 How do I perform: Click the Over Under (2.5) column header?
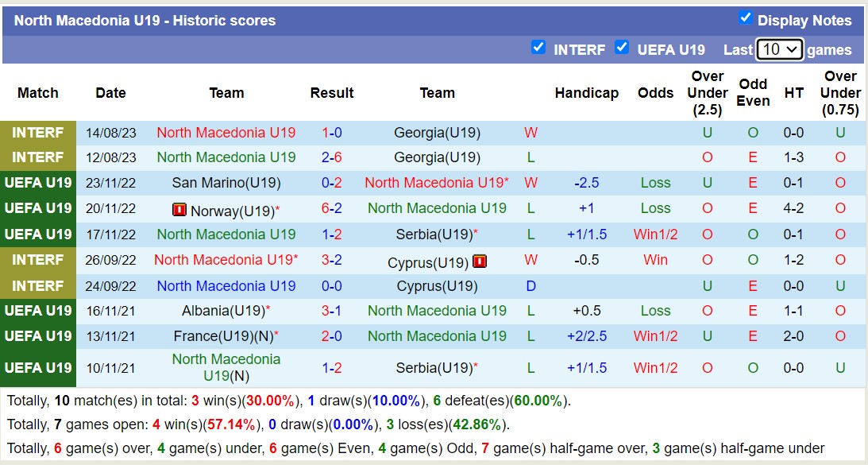[707, 93]
